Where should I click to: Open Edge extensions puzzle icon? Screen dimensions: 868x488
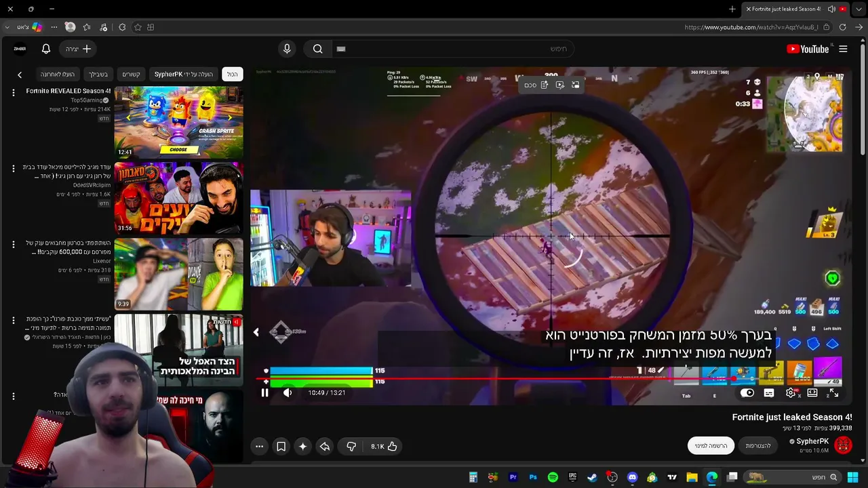coord(122,27)
